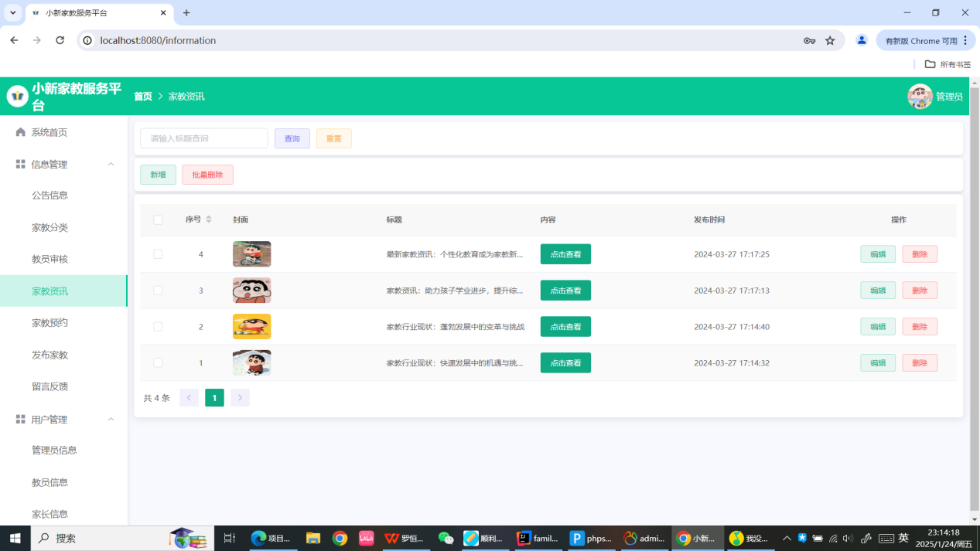
Task: Open the 'admi...' taskbar item
Action: (x=644, y=538)
